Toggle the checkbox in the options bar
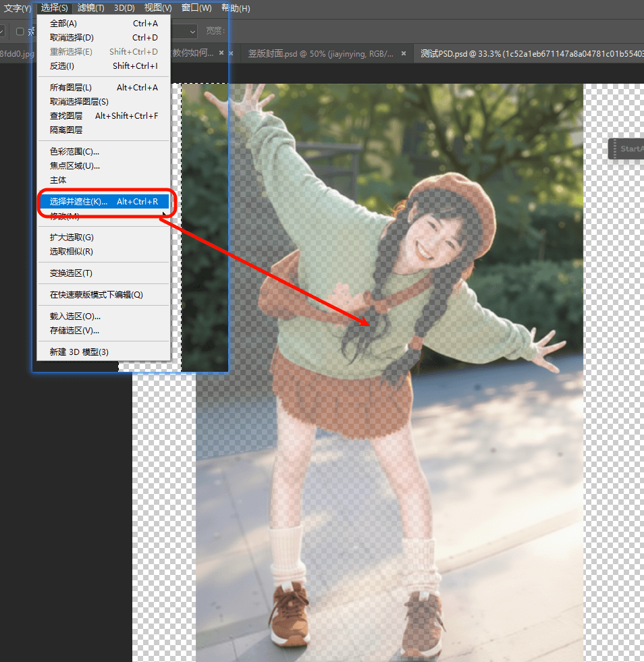 [x=20, y=31]
